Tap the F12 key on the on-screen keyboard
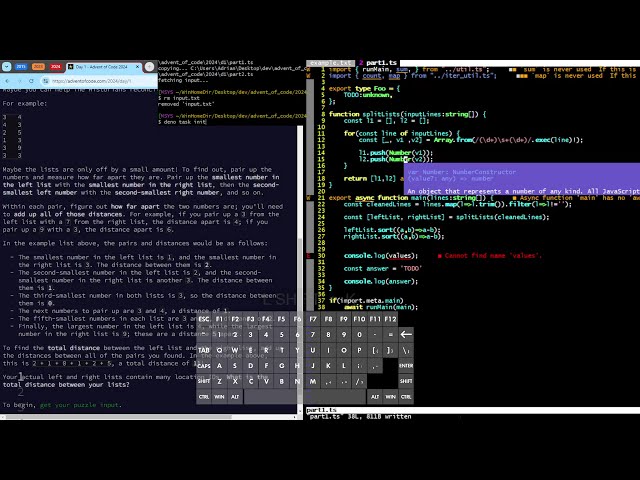 point(390,319)
